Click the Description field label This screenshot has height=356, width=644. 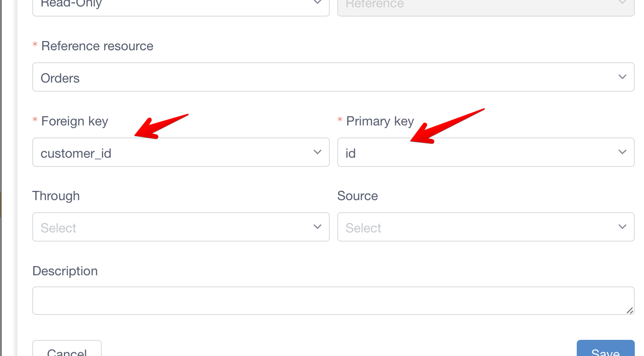click(64, 271)
